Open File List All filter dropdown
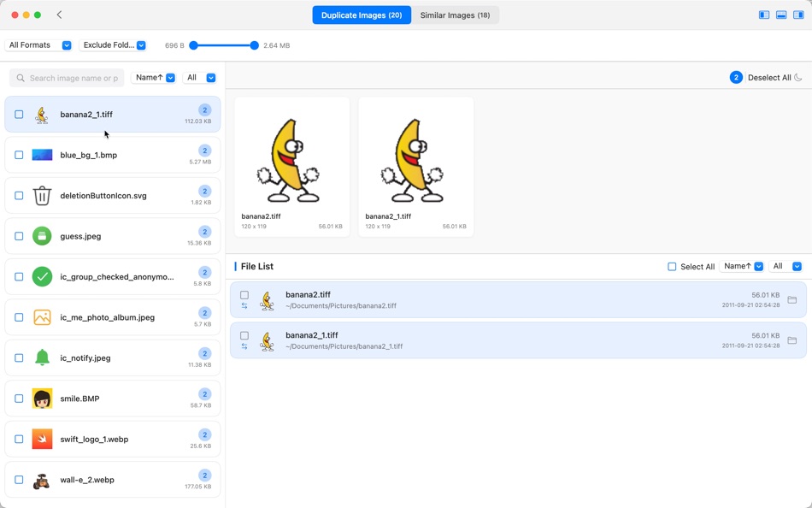The width and height of the screenshot is (812, 508). pyautogui.click(x=786, y=267)
